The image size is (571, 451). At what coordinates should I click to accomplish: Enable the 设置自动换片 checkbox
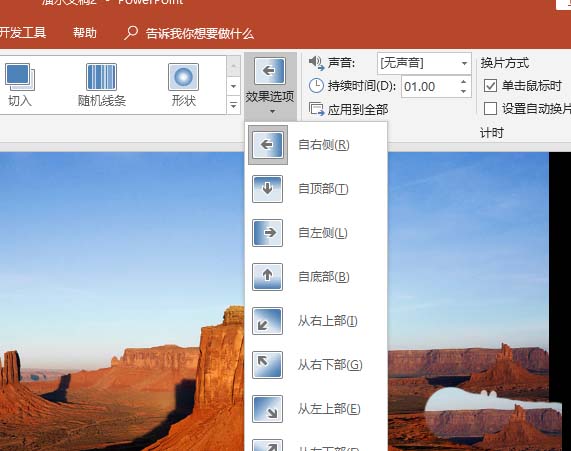pos(490,109)
